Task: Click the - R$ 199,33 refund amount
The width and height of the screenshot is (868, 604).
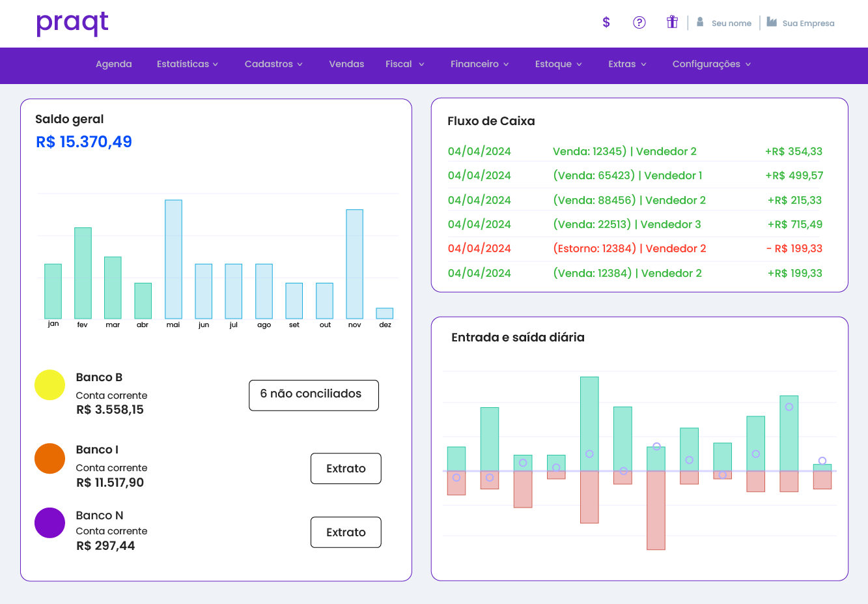Action: 794,248
